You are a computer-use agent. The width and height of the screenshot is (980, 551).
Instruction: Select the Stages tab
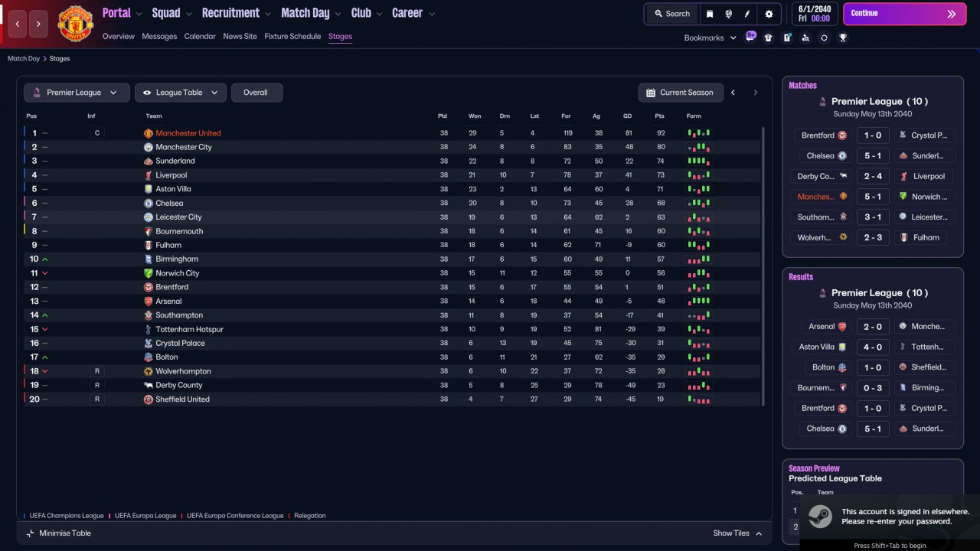tap(340, 37)
